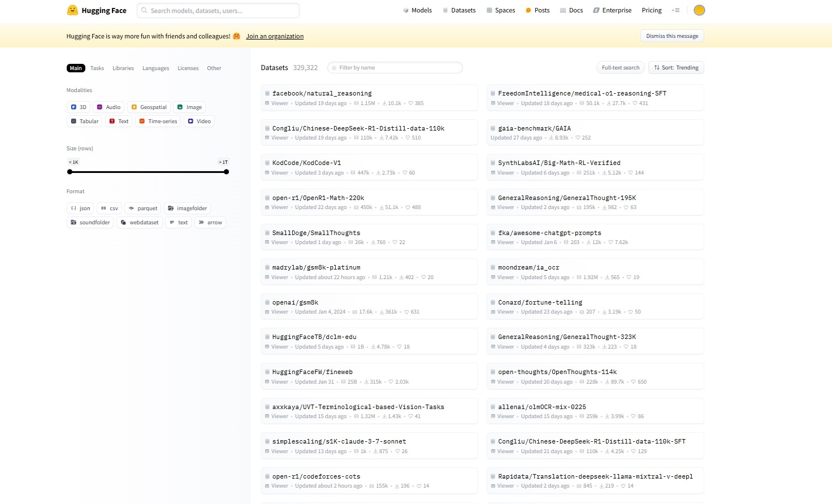
Task: Click the magnifier icon in search bar
Action: click(145, 10)
